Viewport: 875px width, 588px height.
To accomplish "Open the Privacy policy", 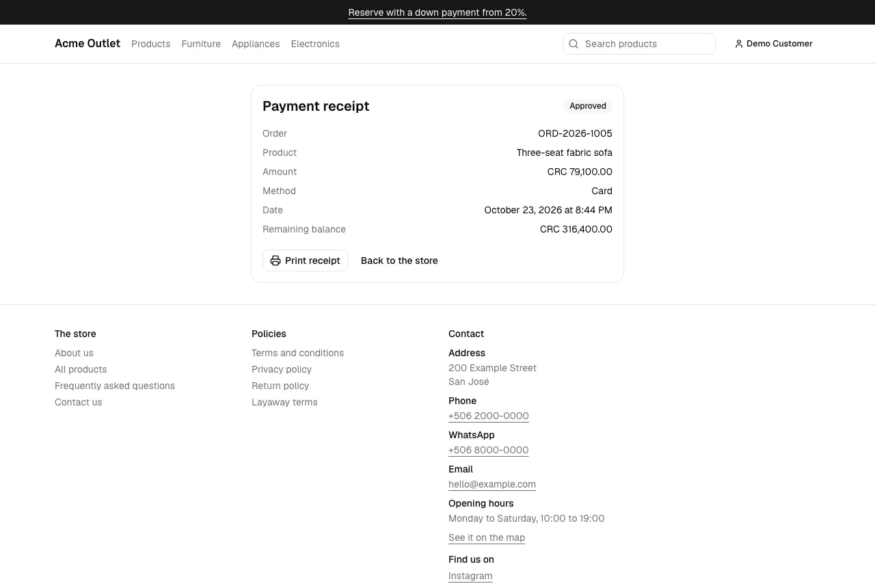I will pos(282,369).
